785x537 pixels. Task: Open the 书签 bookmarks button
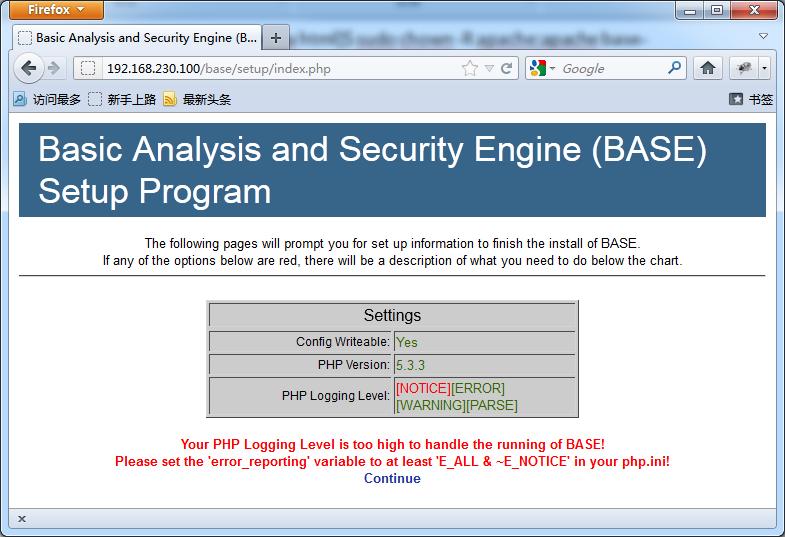click(x=751, y=100)
